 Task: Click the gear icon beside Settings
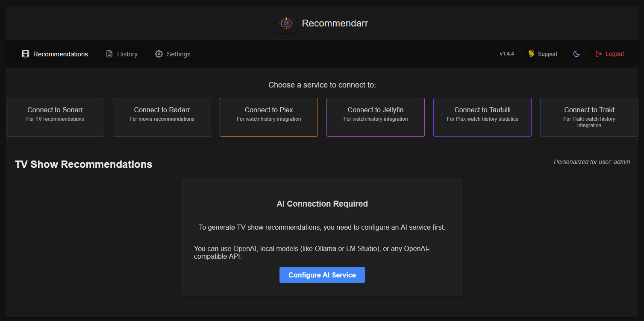(x=159, y=54)
